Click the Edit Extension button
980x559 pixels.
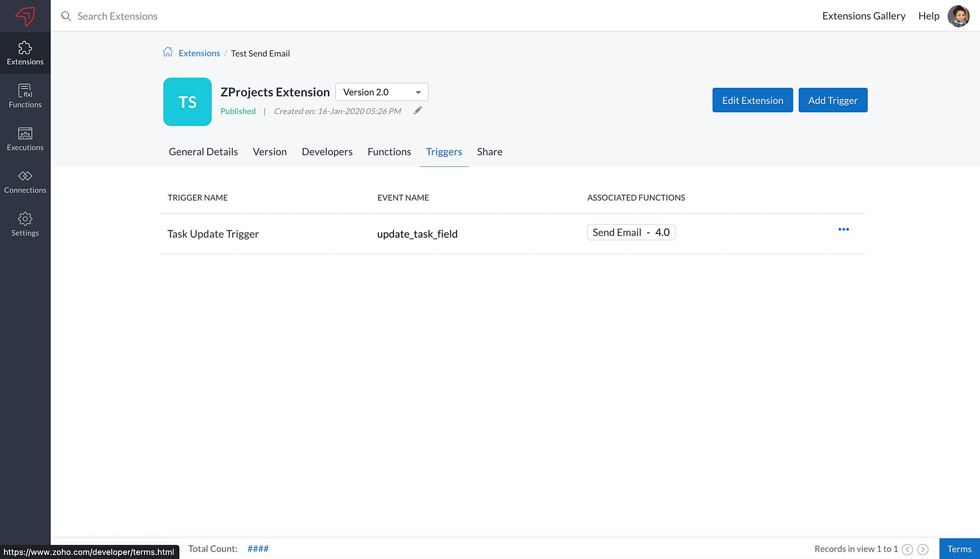click(752, 101)
